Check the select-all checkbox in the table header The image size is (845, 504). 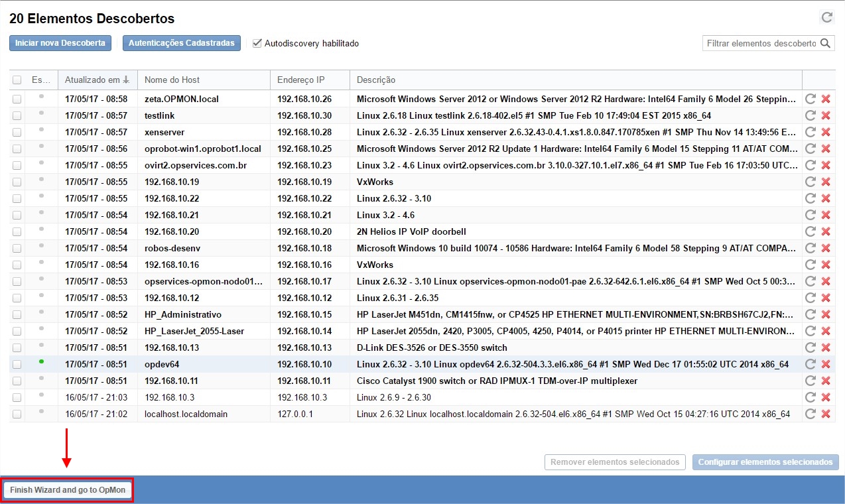pos(17,80)
